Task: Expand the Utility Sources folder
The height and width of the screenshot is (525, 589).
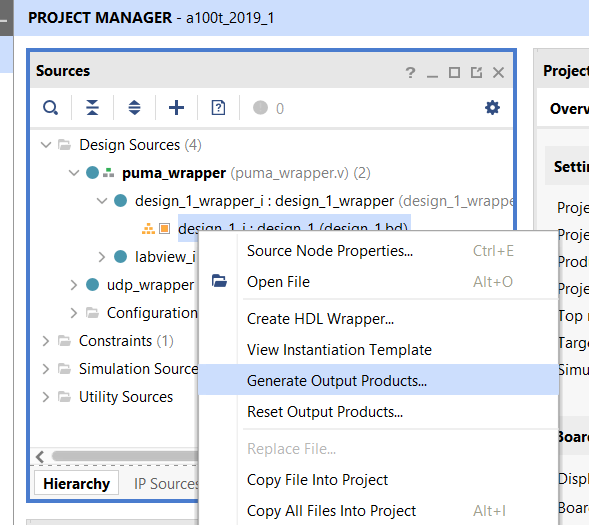Action: 46,397
